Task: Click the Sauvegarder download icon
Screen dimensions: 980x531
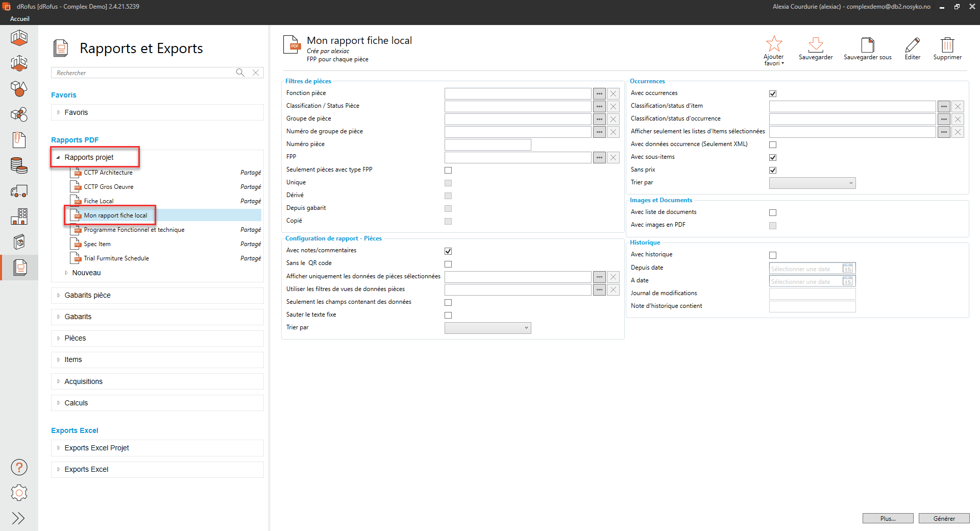Action: pos(815,45)
